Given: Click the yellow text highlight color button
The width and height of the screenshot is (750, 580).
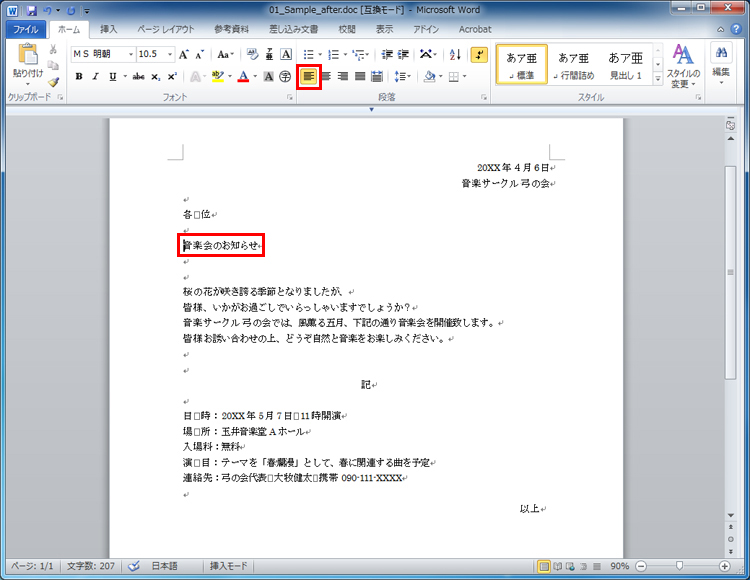Looking at the screenshot, I should click(x=218, y=77).
